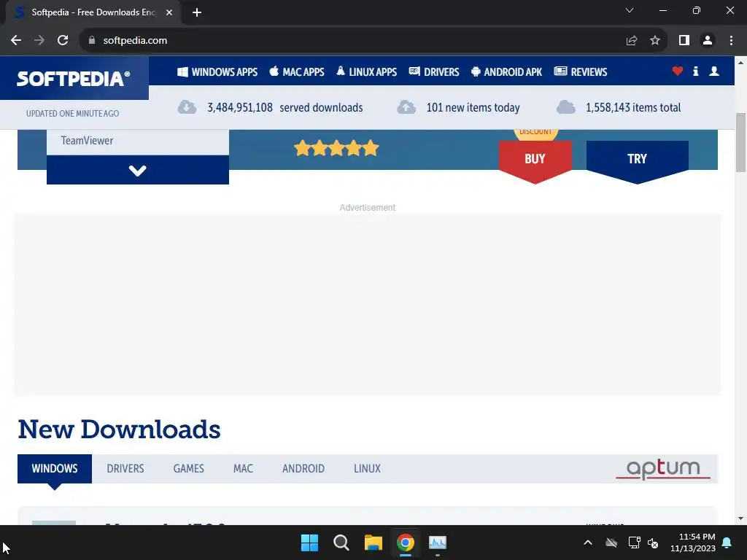The height and width of the screenshot is (560, 747).
Task: Click new items today cloud icon
Action: (406, 107)
